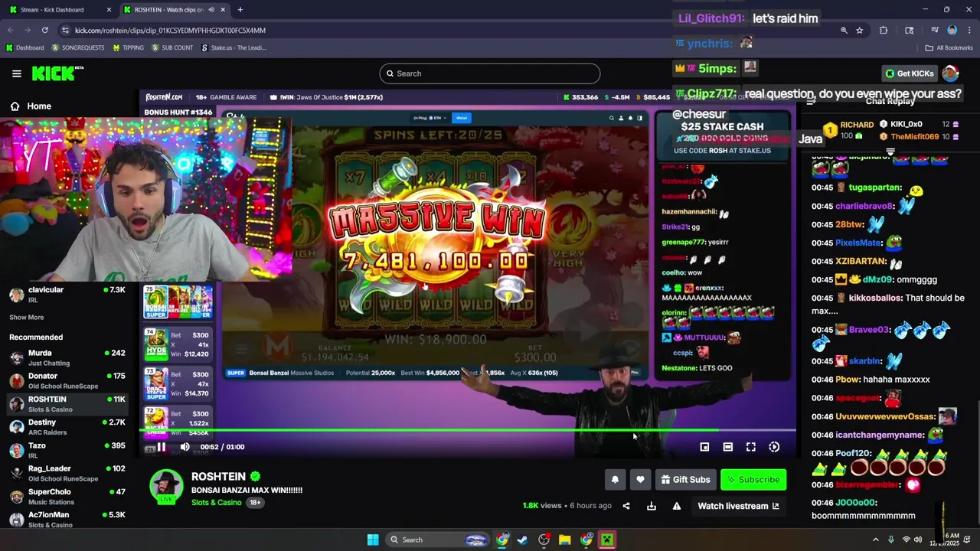Click the download clip icon

click(652, 506)
